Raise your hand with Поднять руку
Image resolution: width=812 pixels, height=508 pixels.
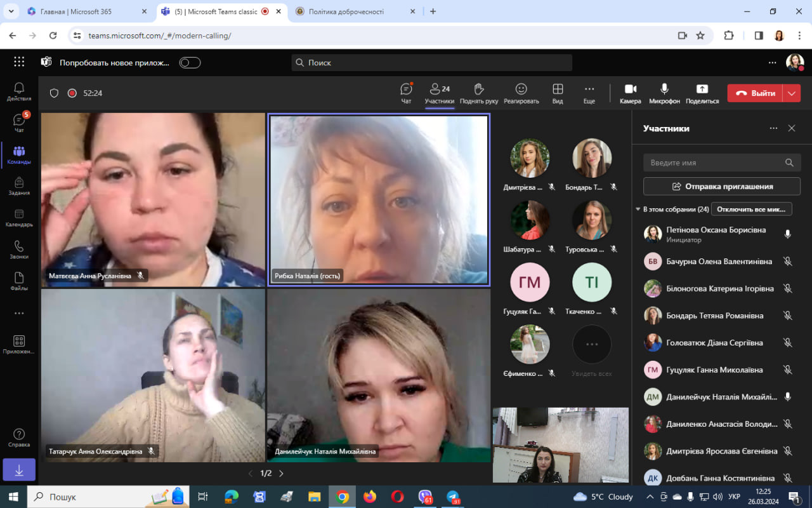pyautogui.click(x=479, y=93)
